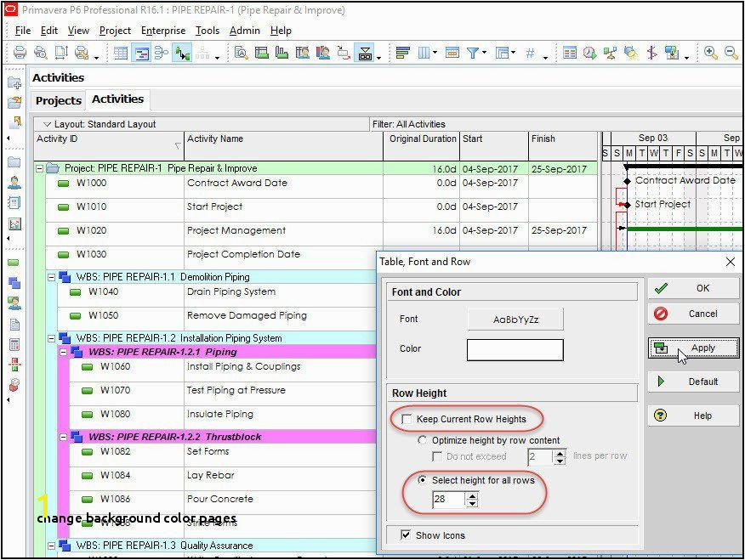Viewport: 745px width, 560px height.
Task: Open the Filter toolbar icon
Action: point(474,53)
